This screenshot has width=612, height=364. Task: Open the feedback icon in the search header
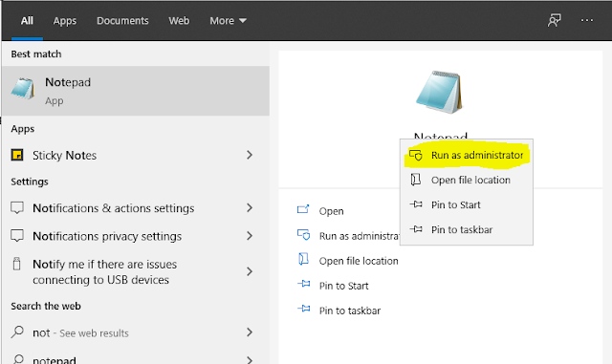tap(554, 20)
